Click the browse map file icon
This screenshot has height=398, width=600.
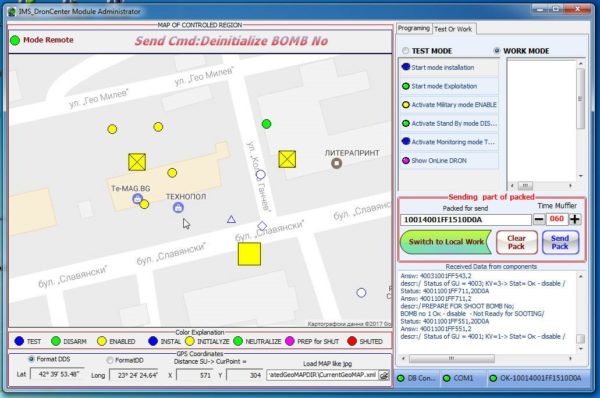click(x=384, y=375)
